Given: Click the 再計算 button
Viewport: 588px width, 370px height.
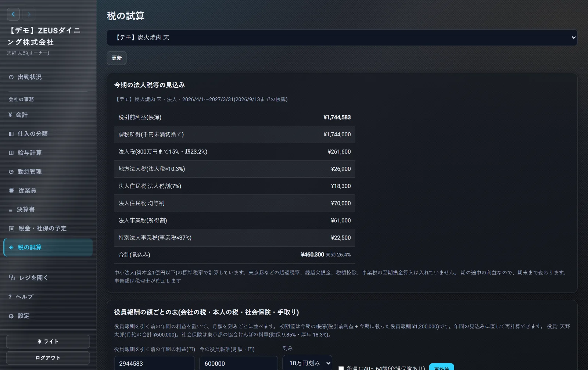Looking at the screenshot, I should pos(442,367).
